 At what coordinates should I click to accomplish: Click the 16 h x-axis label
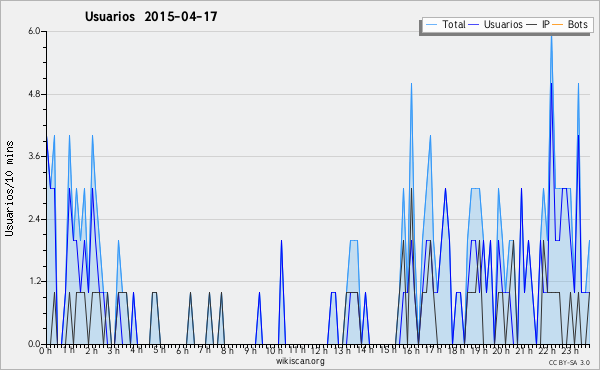click(411, 351)
